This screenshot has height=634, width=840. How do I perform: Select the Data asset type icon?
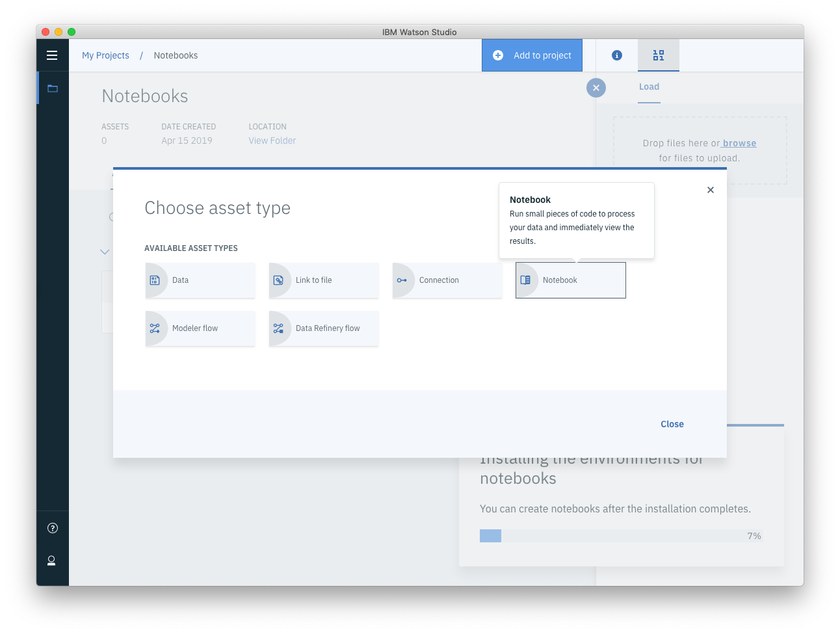pos(156,280)
